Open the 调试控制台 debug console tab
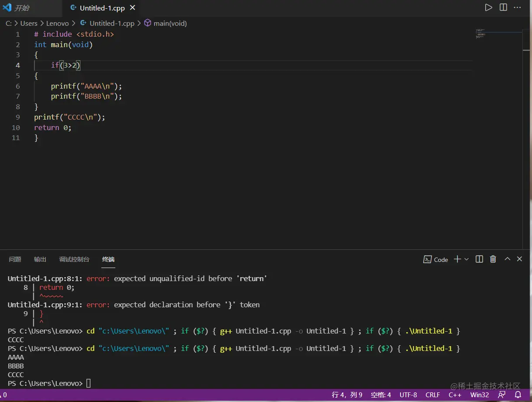The width and height of the screenshot is (532, 402). tap(74, 259)
